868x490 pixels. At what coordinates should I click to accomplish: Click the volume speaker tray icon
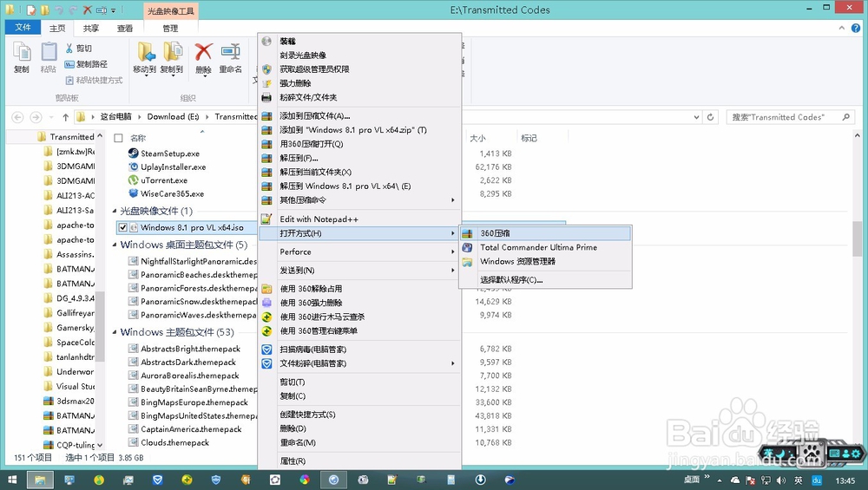coord(781,480)
